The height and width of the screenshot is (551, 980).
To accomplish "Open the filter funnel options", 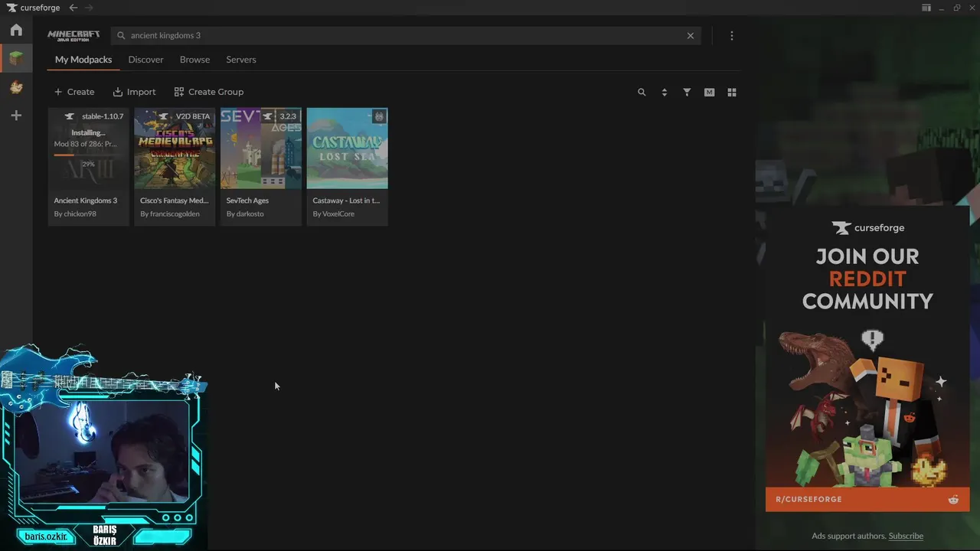I will point(687,92).
